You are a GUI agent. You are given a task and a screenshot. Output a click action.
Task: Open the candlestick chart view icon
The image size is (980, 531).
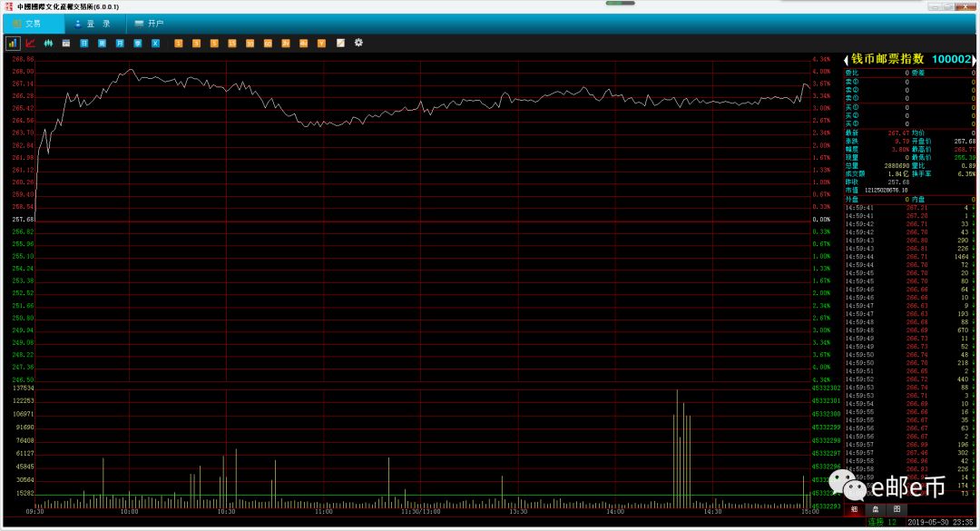coord(48,44)
